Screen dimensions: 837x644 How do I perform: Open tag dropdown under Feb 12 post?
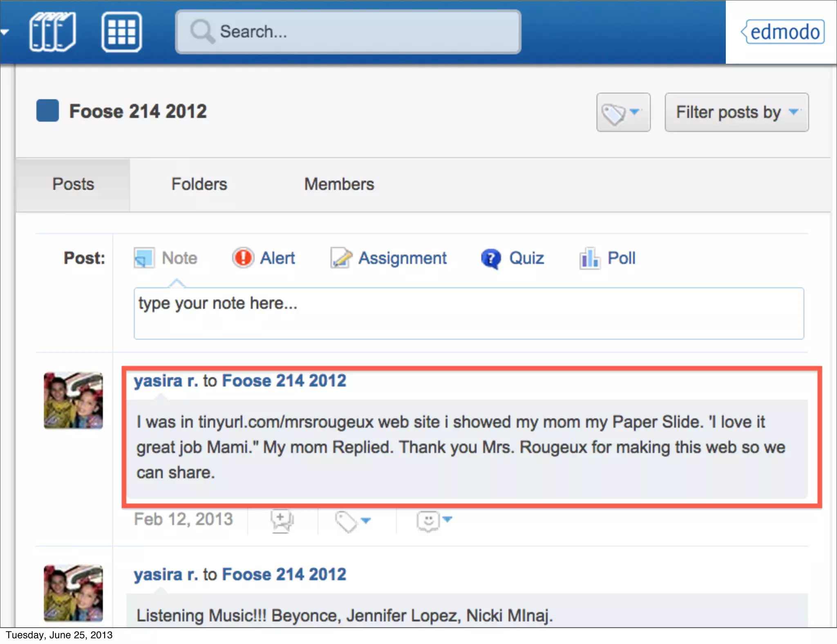(x=353, y=521)
